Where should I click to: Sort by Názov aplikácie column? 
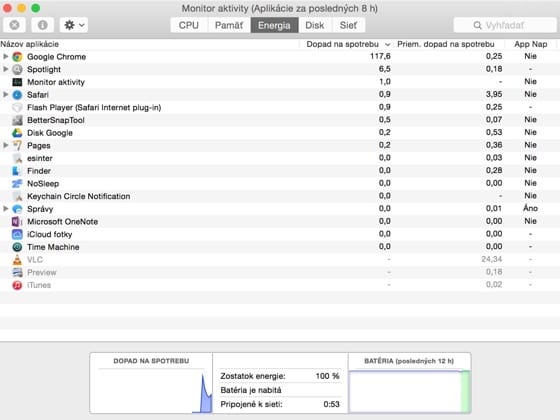coord(149,44)
